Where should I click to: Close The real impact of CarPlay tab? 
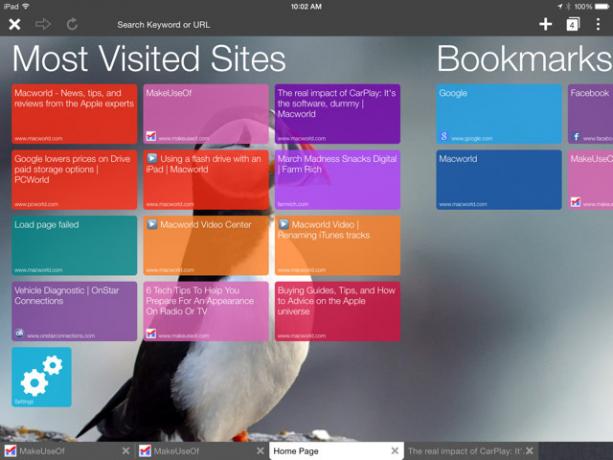click(530, 451)
